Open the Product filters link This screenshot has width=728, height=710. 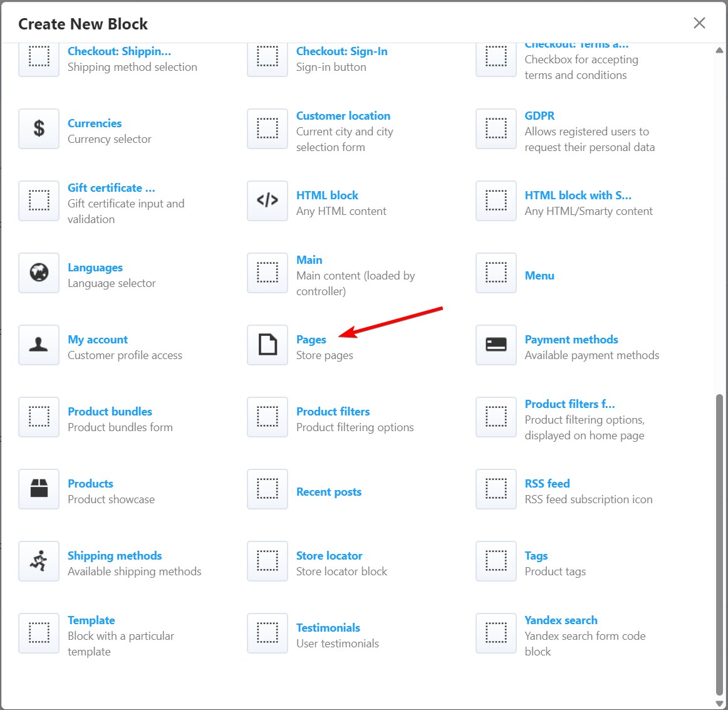[333, 412]
